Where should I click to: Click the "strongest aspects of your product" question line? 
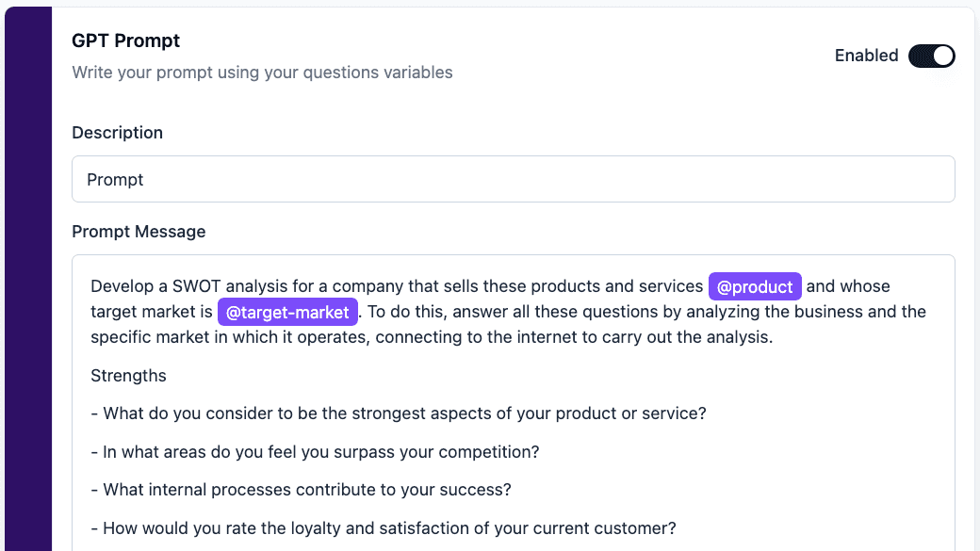pos(399,413)
